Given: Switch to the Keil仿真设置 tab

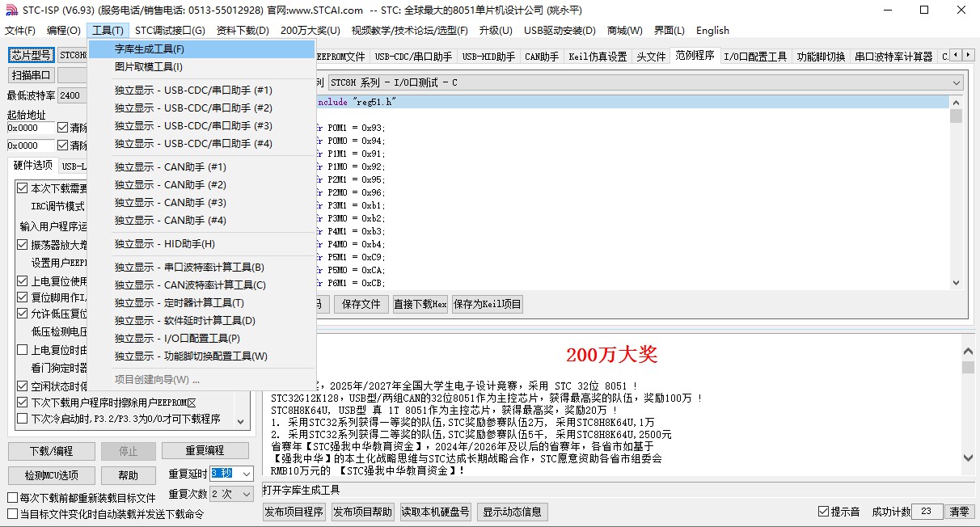Looking at the screenshot, I should click(x=598, y=57).
